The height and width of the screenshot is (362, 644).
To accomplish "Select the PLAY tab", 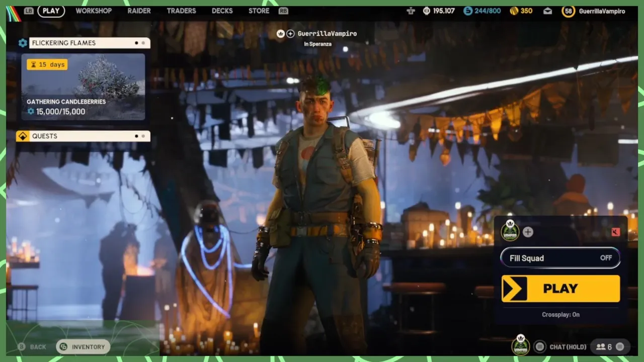I will click(51, 11).
